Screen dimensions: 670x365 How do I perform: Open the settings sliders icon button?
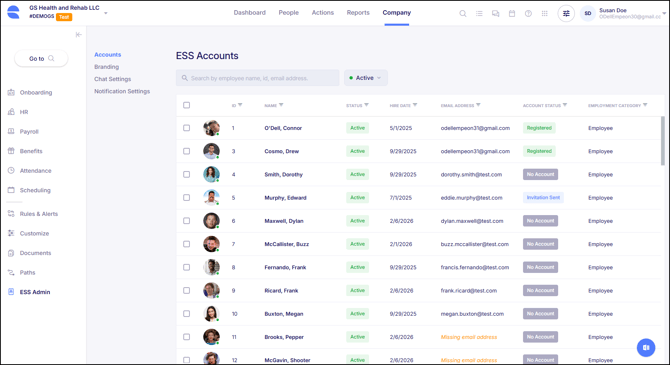click(566, 13)
